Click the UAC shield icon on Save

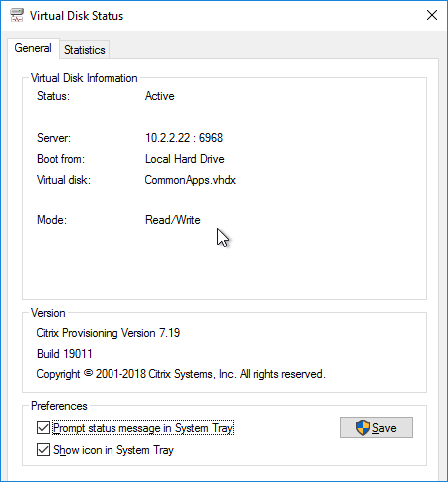pyautogui.click(x=362, y=428)
